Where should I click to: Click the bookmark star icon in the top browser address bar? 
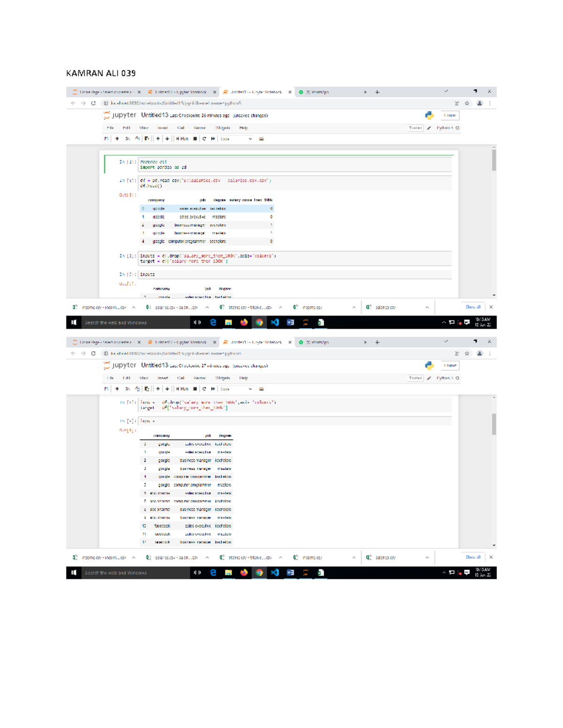coord(467,103)
